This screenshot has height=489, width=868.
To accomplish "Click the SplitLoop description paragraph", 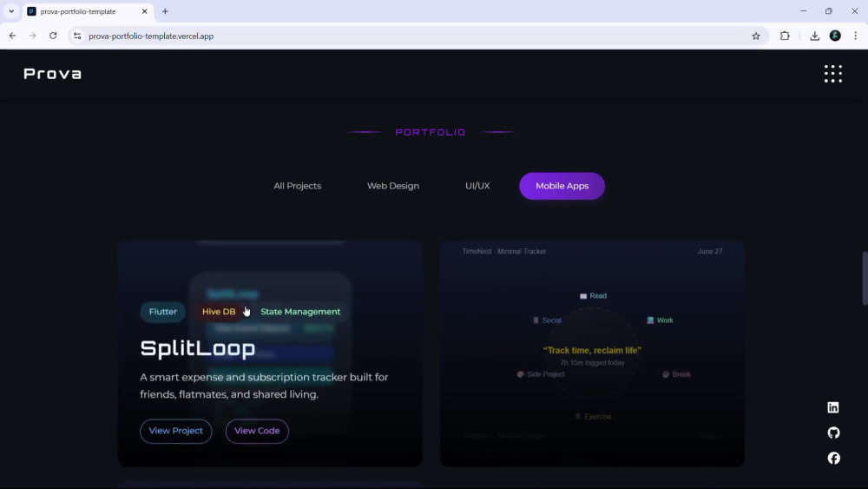I will click(264, 386).
